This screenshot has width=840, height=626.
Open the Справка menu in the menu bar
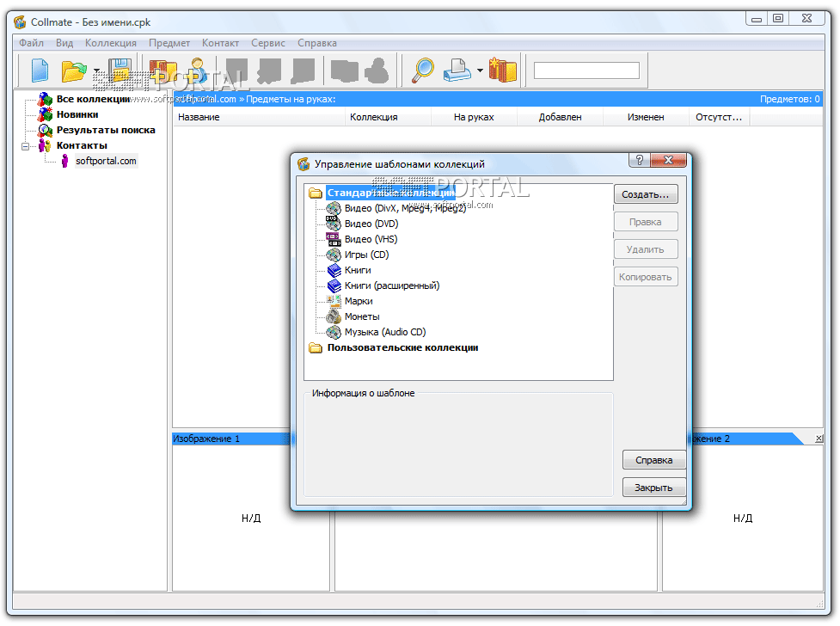[x=317, y=43]
